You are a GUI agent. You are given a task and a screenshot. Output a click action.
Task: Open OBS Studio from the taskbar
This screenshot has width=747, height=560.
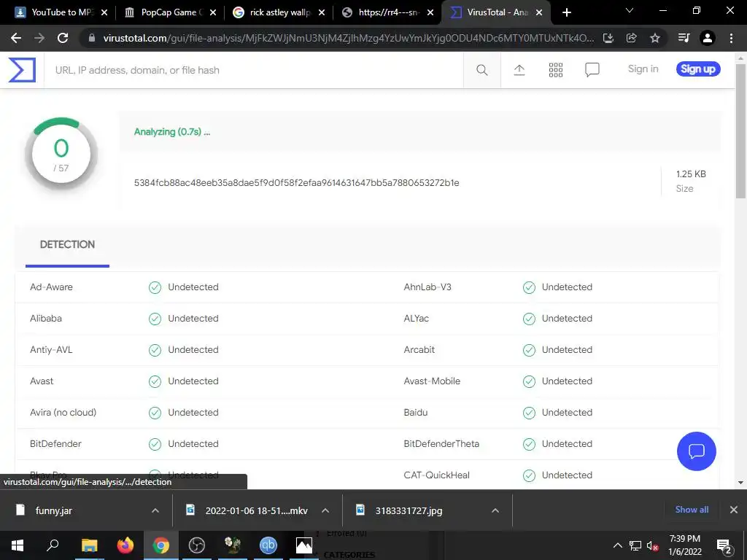(x=196, y=545)
